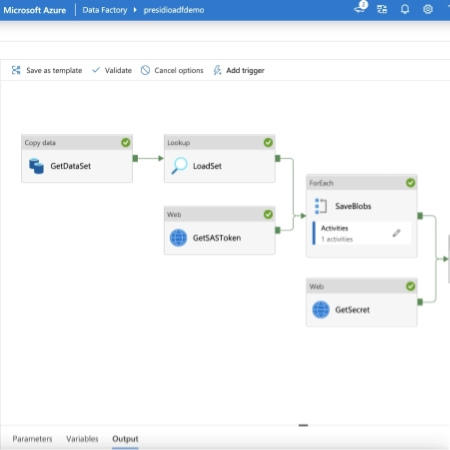Select the GetSecret web activity
The height and width of the screenshot is (450, 450).
362,302
